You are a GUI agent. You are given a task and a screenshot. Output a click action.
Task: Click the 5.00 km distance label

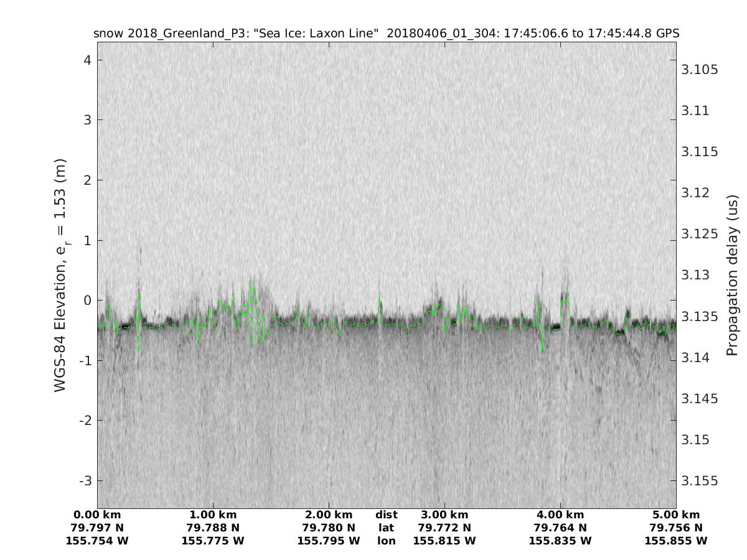pos(676,515)
